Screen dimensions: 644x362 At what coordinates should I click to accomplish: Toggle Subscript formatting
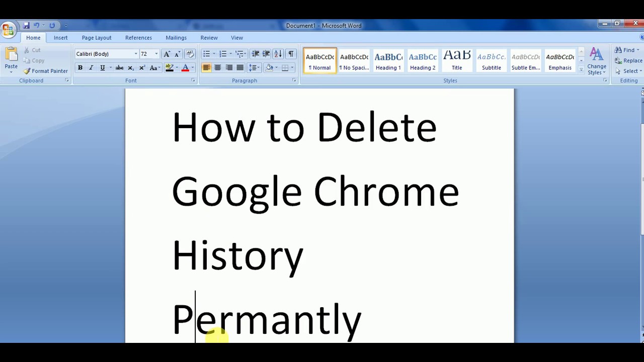tap(131, 68)
